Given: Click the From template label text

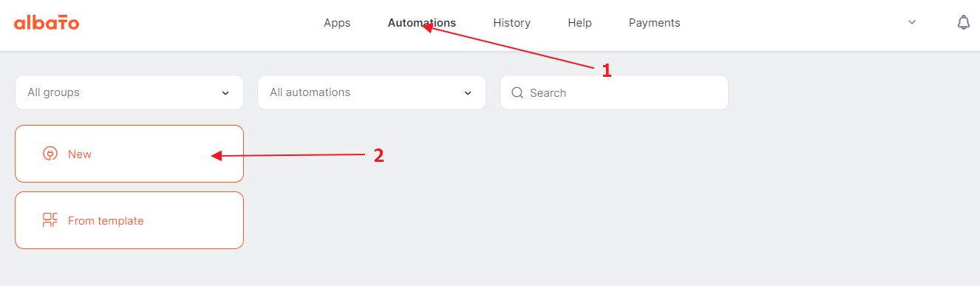Looking at the screenshot, I should [106, 221].
